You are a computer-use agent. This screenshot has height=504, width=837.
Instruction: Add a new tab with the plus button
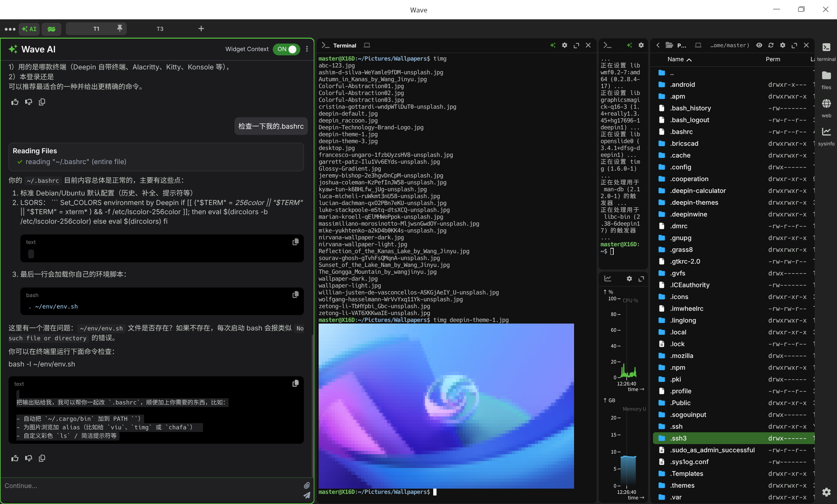[x=201, y=28]
